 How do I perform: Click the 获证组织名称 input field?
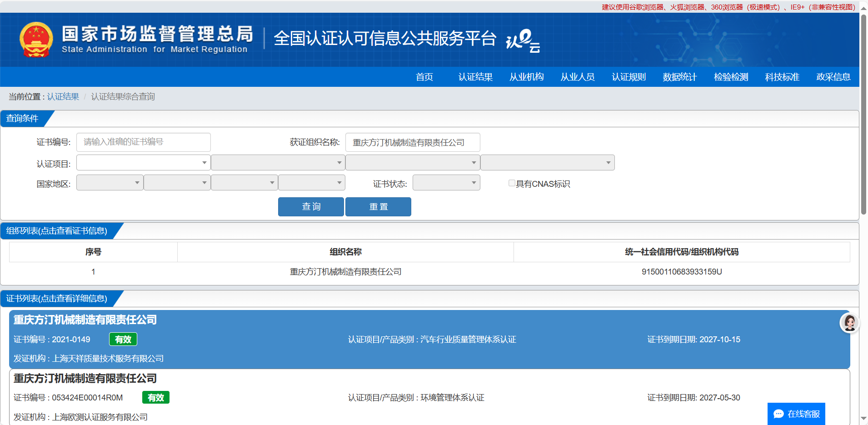point(413,142)
